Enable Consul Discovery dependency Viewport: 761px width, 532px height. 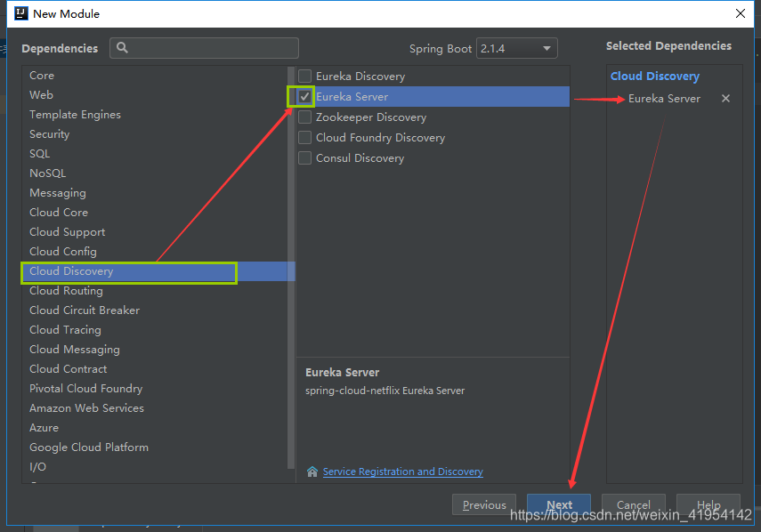coord(304,158)
